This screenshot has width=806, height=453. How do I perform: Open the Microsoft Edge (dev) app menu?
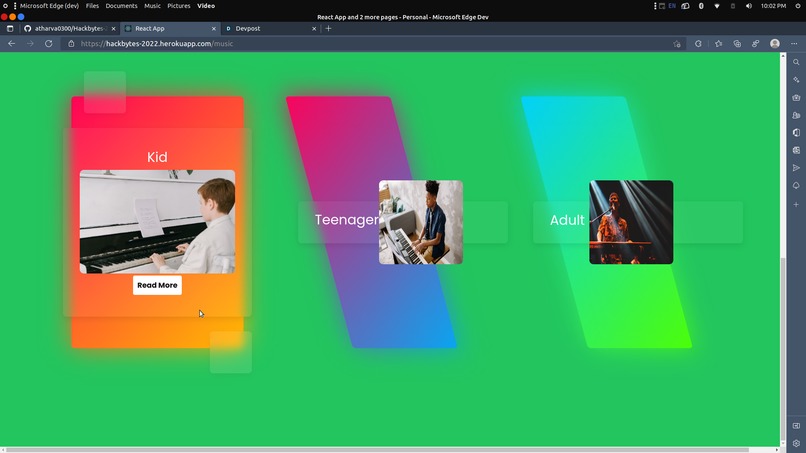[49, 6]
